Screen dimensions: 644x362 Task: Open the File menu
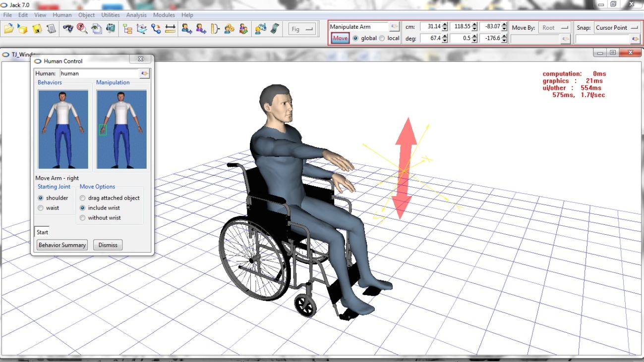tap(7, 15)
